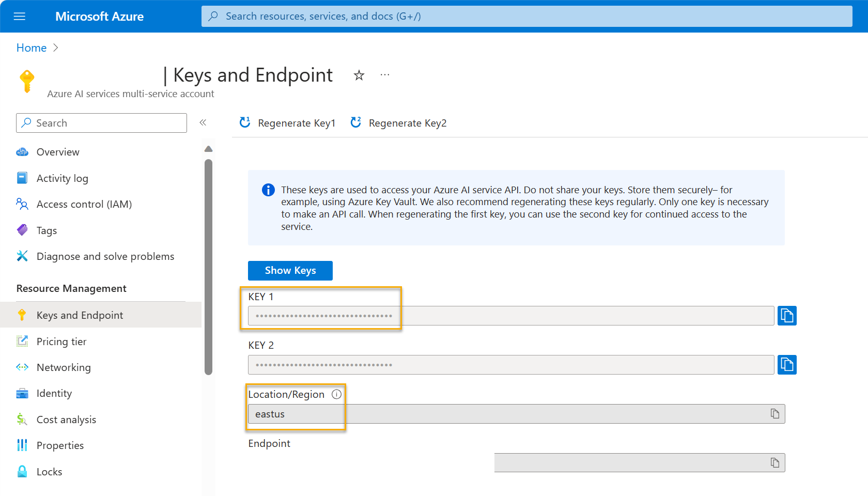The image size is (868, 496).
Task: Click the Show Keys button
Action: 290,270
